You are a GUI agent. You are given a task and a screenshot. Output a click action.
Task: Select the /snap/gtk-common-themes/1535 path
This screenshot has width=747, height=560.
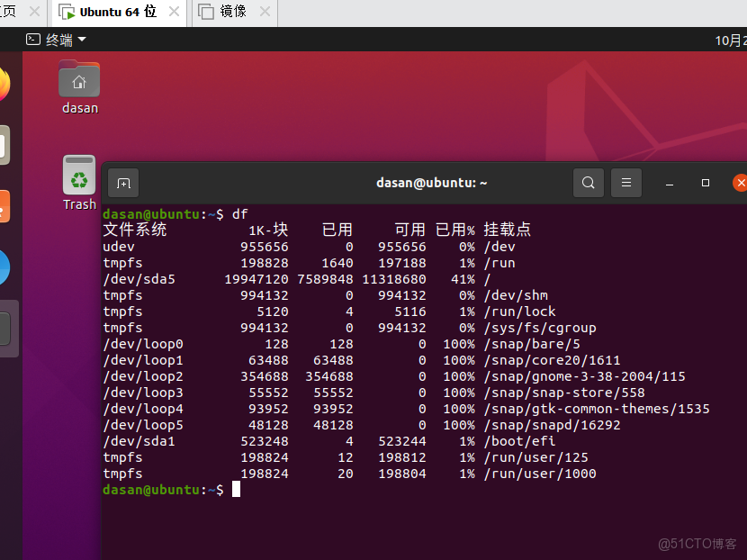point(597,409)
